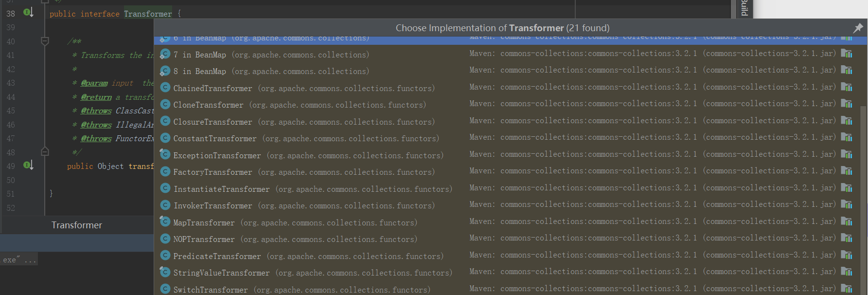The width and height of the screenshot is (868, 295).
Task: Click the class icon beside InvokerTransformer
Action: tap(165, 205)
